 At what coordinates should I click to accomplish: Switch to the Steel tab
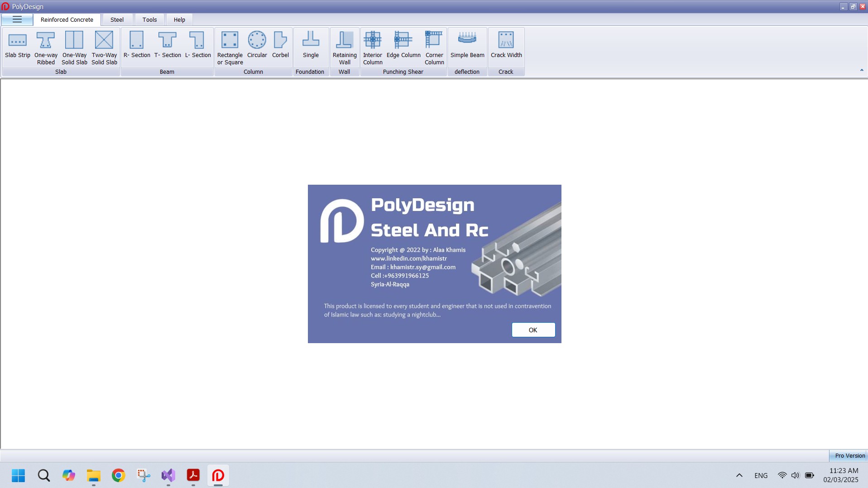[x=117, y=19]
